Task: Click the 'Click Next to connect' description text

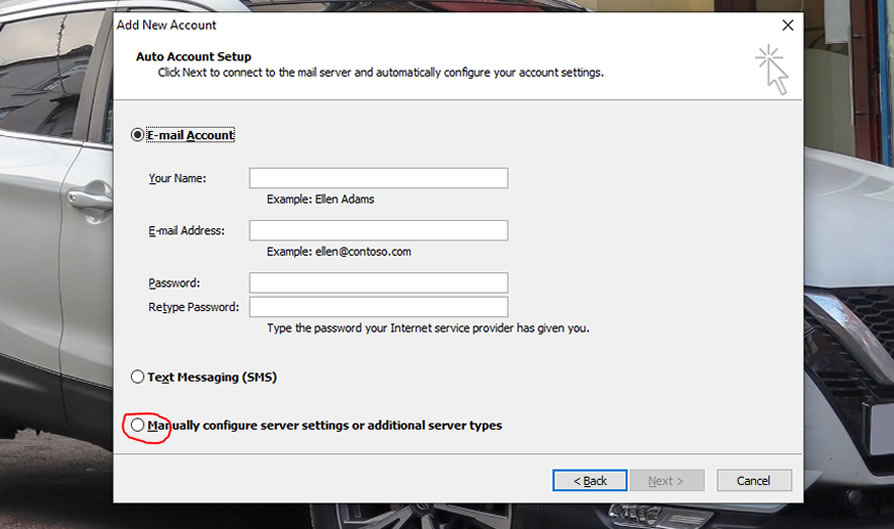Action: point(380,72)
